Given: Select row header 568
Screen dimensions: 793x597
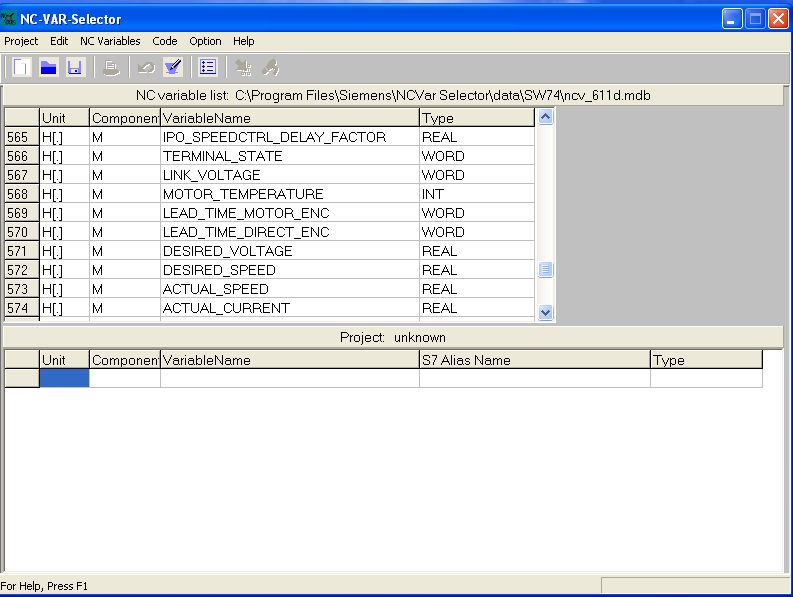Looking at the screenshot, I should tap(22, 194).
